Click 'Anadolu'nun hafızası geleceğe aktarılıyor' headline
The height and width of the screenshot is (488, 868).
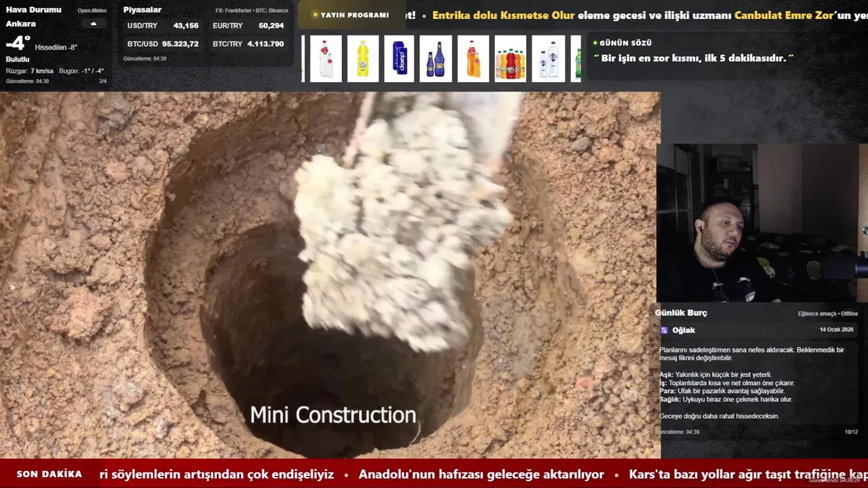pyautogui.click(x=481, y=474)
